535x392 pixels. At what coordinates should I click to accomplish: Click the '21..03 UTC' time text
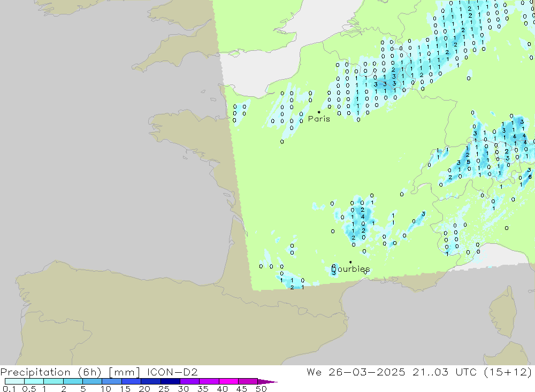pyautogui.click(x=445, y=372)
